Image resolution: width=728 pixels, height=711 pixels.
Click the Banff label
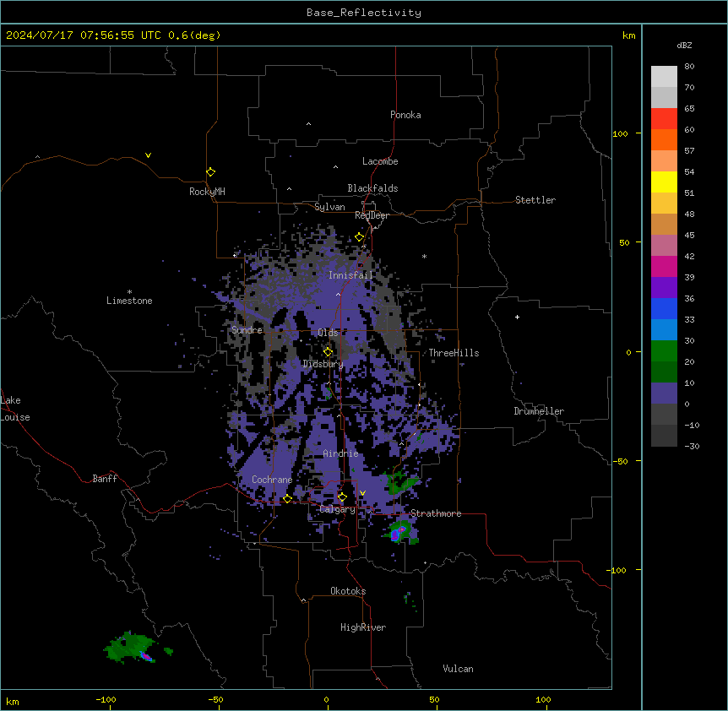[x=105, y=479]
